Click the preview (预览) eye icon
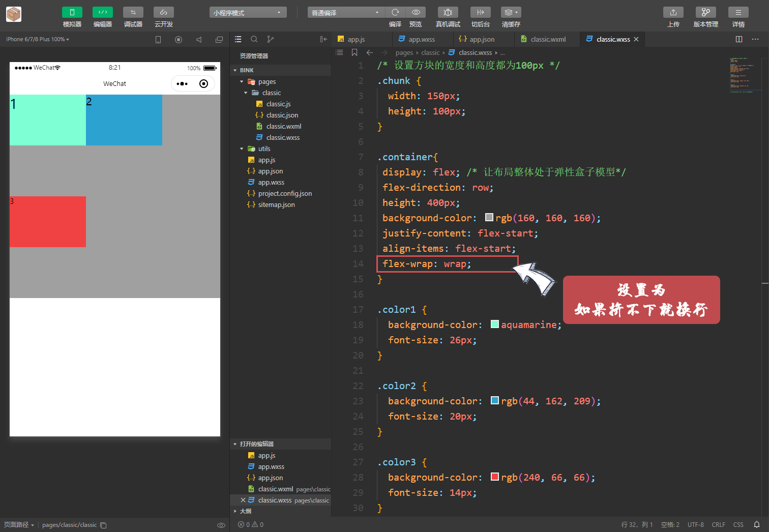This screenshot has height=532, width=769. 416,12
